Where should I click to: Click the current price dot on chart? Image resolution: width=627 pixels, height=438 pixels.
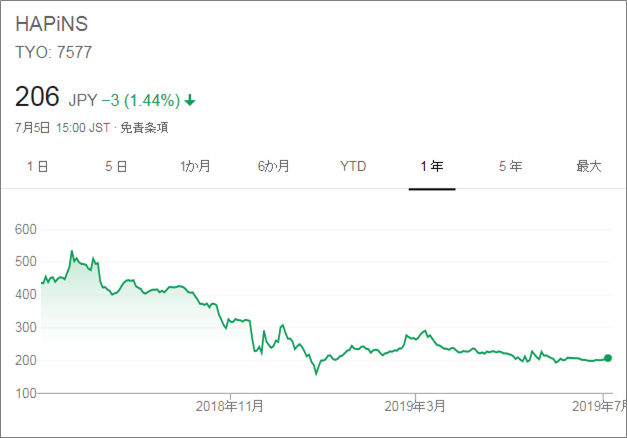608,358
